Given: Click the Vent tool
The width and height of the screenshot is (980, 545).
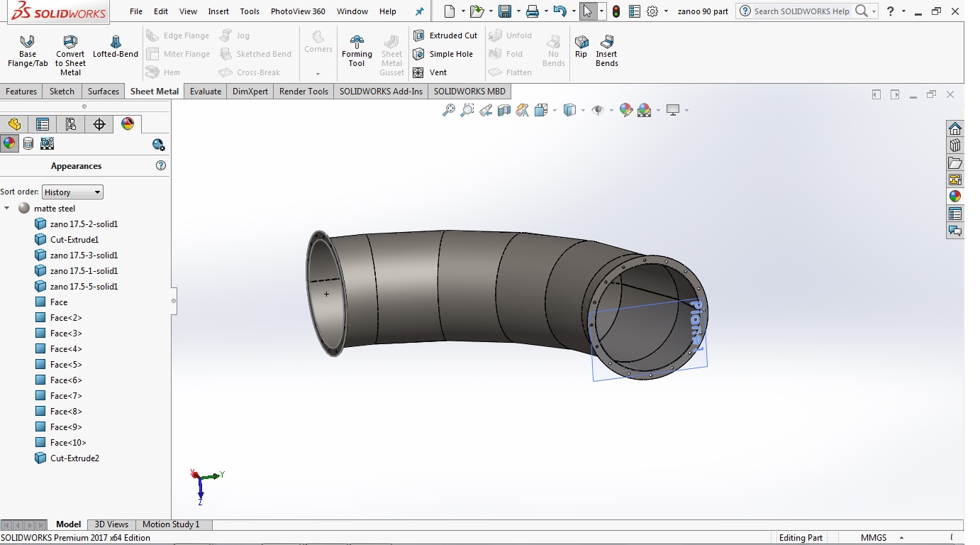Looking at the screenshot, I should click(430, 72).
